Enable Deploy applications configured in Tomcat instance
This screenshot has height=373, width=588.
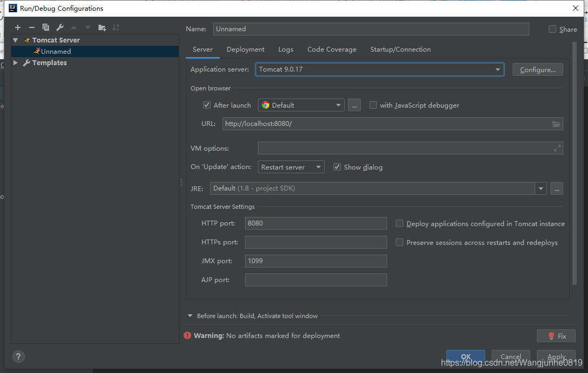point(400,223)
